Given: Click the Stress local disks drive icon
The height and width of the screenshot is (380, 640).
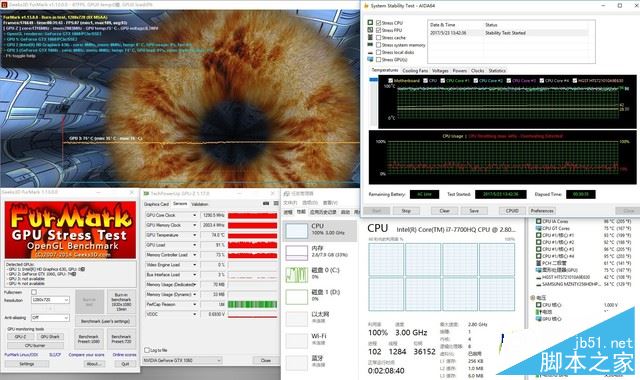Looking at the screenshot, I should click(x=370, y=52).
